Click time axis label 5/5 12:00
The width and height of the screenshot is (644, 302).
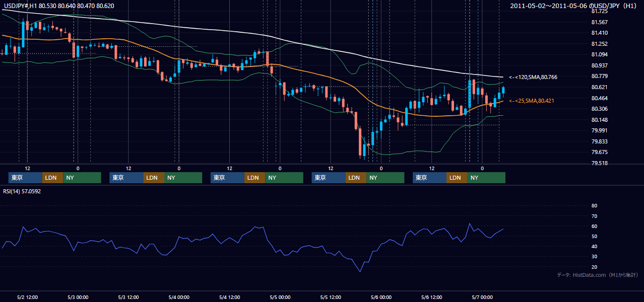(x=331, y=297)
